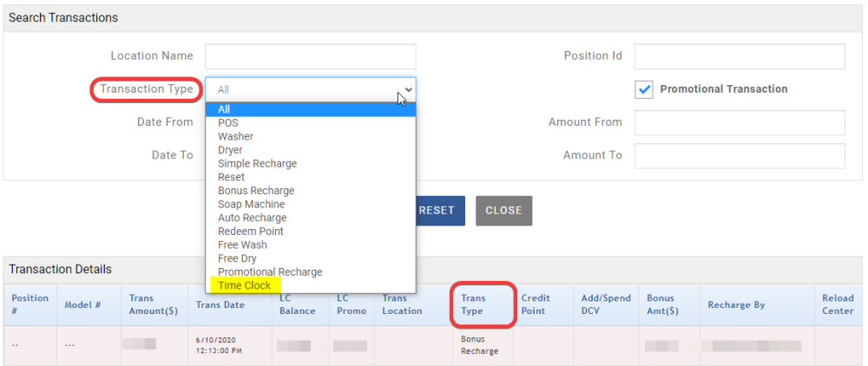Choose Soap Machine transaction type
This screenshot has height=366, width=868.
251,204
